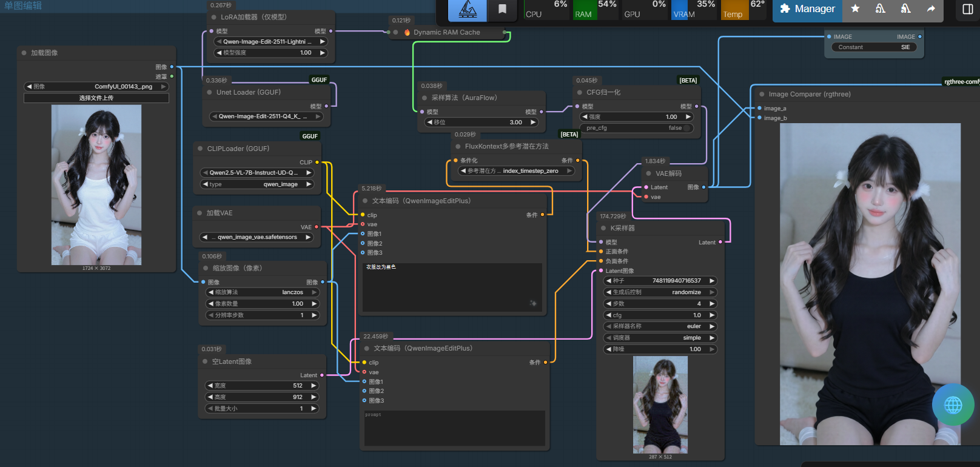Click the K采样器 preview thumbnail image
Image resolution: width=980 pixels, height=467 pixels.
pyautogui.click(x=660, y=405)
